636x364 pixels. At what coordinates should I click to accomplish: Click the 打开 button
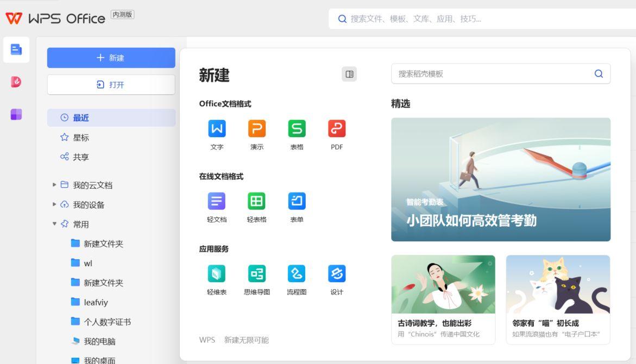[x=111, y=85]
